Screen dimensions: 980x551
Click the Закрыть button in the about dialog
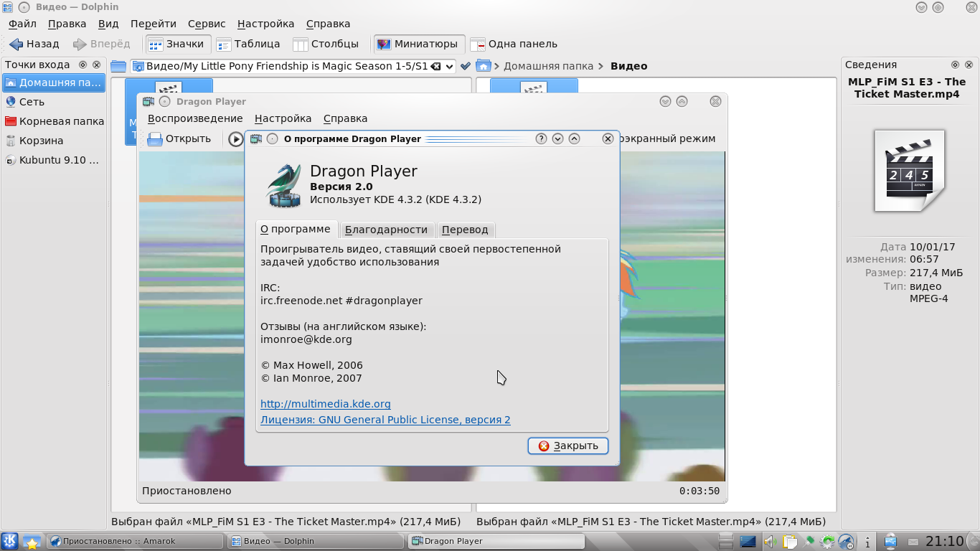tap(568, 446)
